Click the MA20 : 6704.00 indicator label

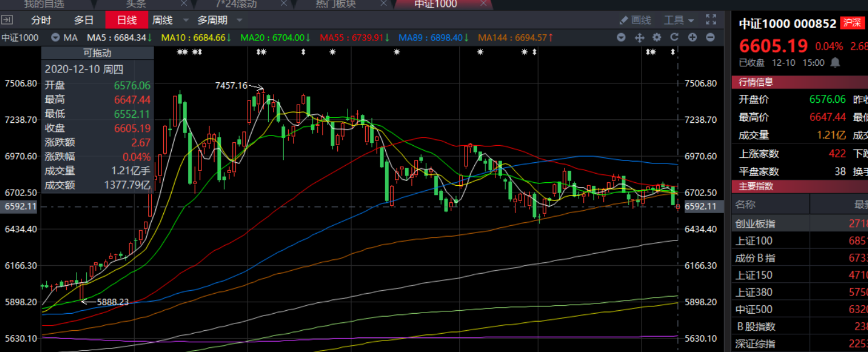[276, 38]
